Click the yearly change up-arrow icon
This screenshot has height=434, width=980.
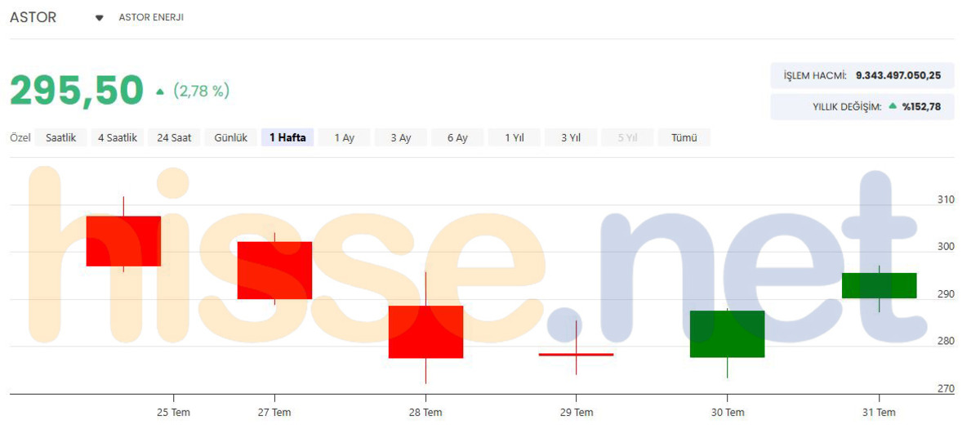pos(893,105)
